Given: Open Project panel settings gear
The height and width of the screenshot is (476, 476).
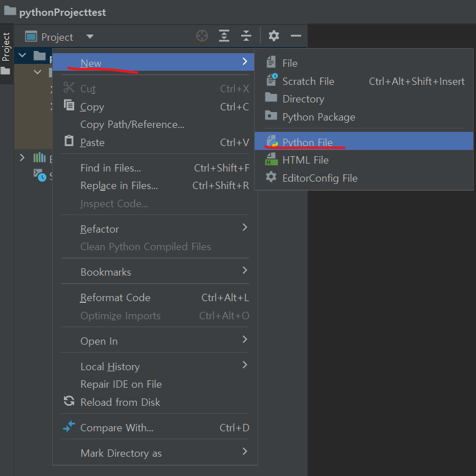Looking at the screenshot, I should click(x=273, y=36).
